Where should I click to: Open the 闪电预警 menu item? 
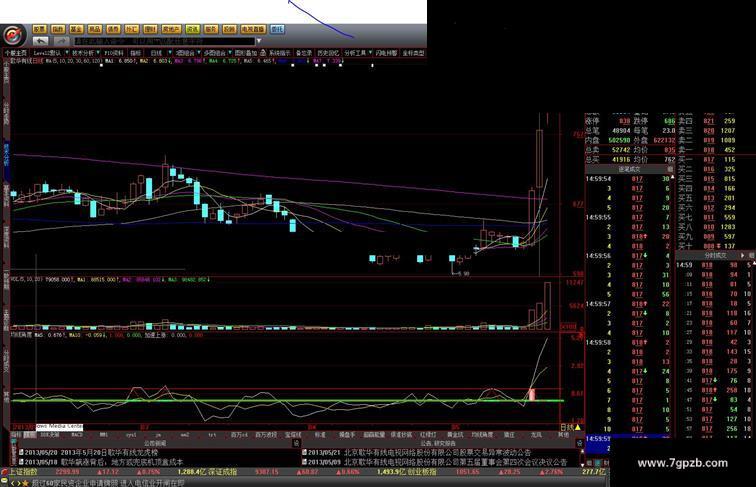387,53
